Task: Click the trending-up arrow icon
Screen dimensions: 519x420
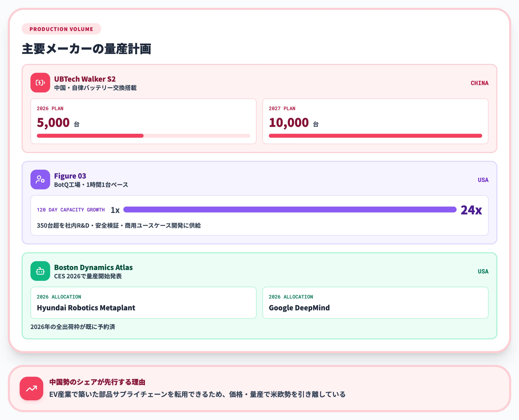Action: point(31,389)
